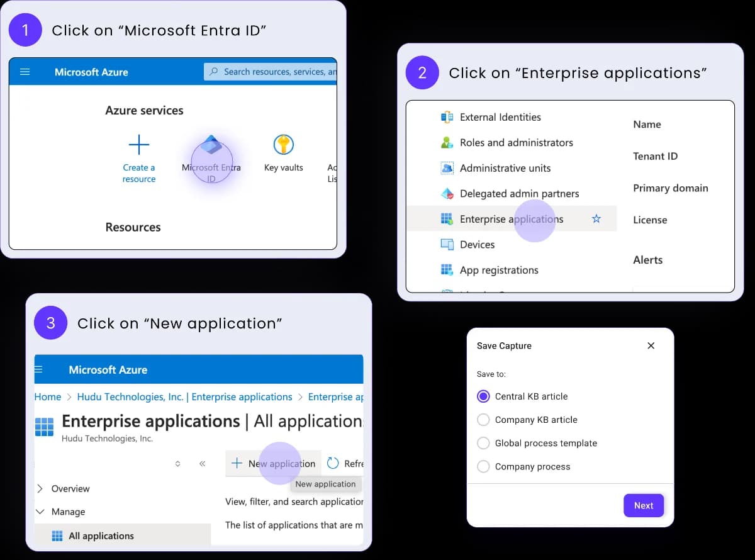Select the Administrative units icon
Image resolution: width=755 pixels, height=560 pixels.
click(447, 168)
